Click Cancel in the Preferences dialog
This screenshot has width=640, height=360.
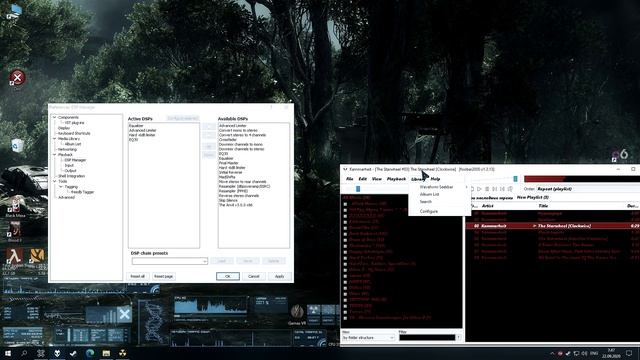pyautogui.click(x=253, y=276)
